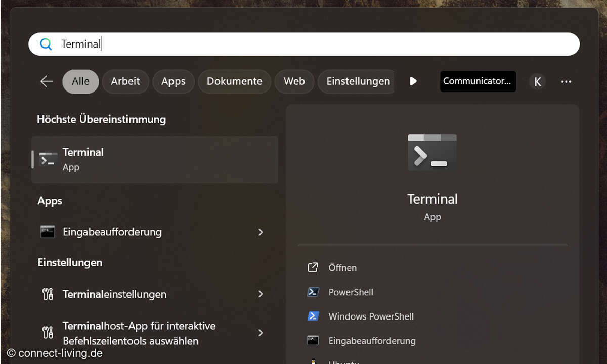
Task: Switch to the Arbeit filter tab
Action: pos(125,81)
